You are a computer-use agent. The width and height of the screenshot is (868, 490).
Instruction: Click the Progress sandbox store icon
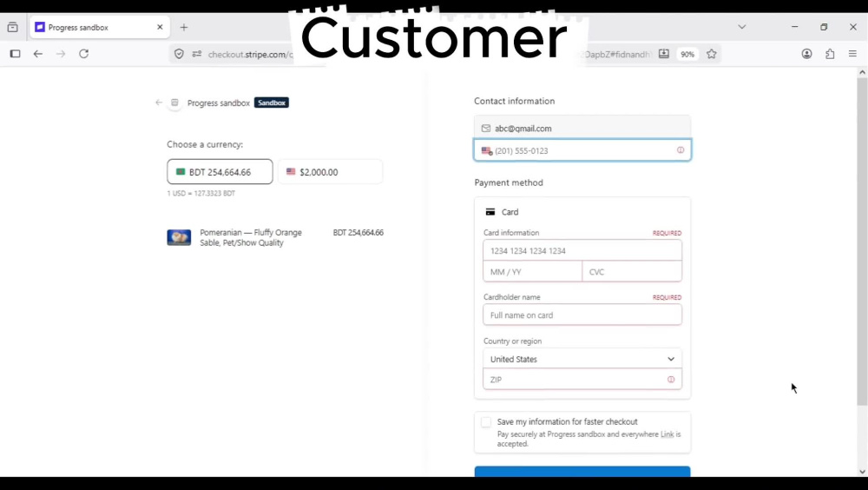174,103
